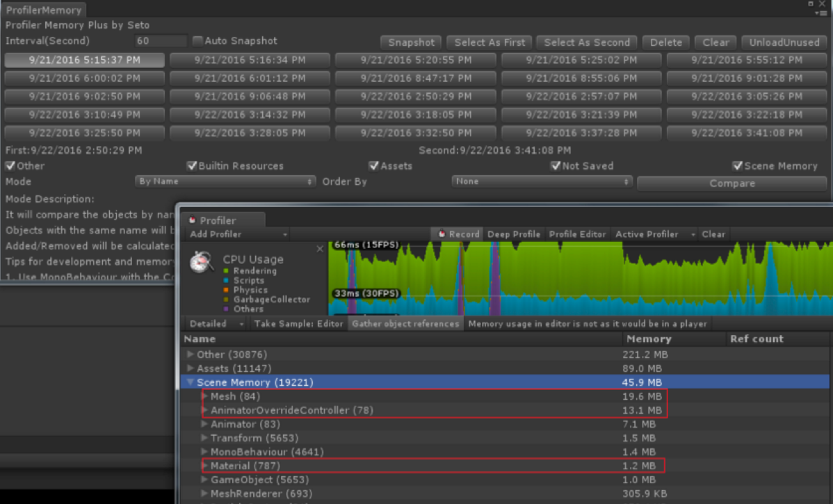The width and height of the screenshot is (833, 504).
Task: Click the green Rendering legend swatch
Action: pyautogui.click(x=225, y=271)
